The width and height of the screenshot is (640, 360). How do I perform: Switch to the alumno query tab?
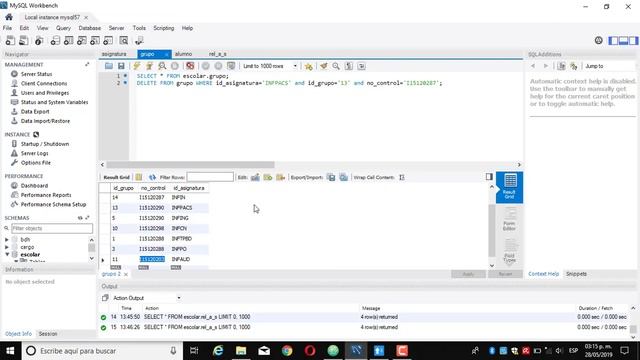click(183, 54)
